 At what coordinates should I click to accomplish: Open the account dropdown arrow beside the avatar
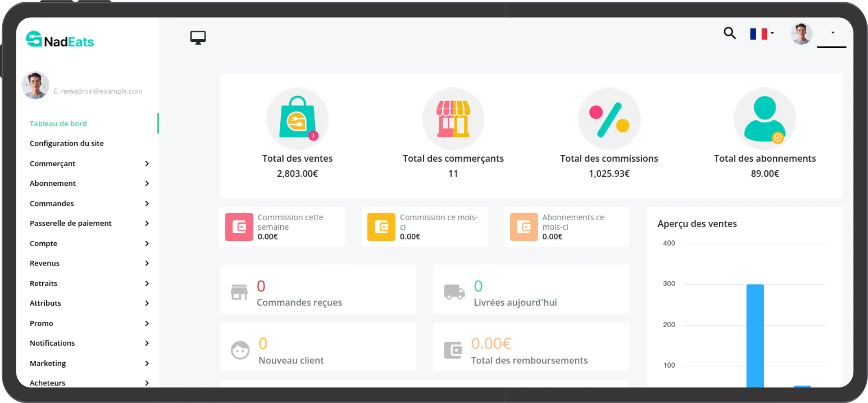tap(833, 33)
